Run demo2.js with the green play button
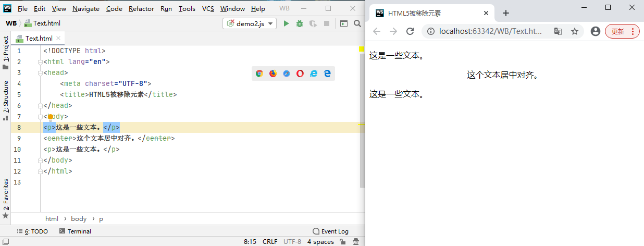Screen dimensions: 644x246 click(286, 23)
